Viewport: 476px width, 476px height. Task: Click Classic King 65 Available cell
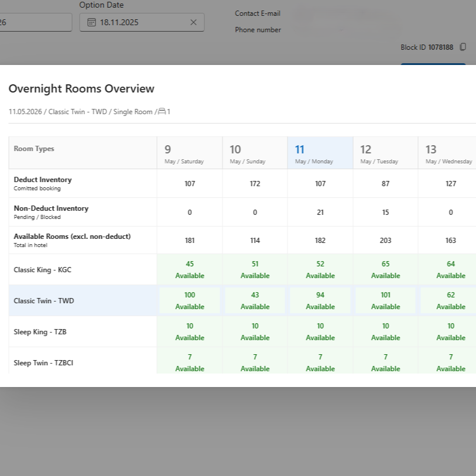[x=385, y=269]
